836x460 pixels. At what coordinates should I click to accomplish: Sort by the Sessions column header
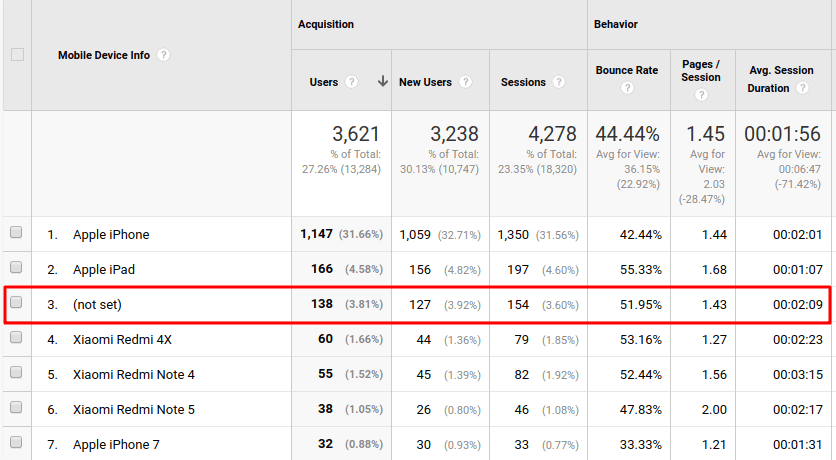523,82
